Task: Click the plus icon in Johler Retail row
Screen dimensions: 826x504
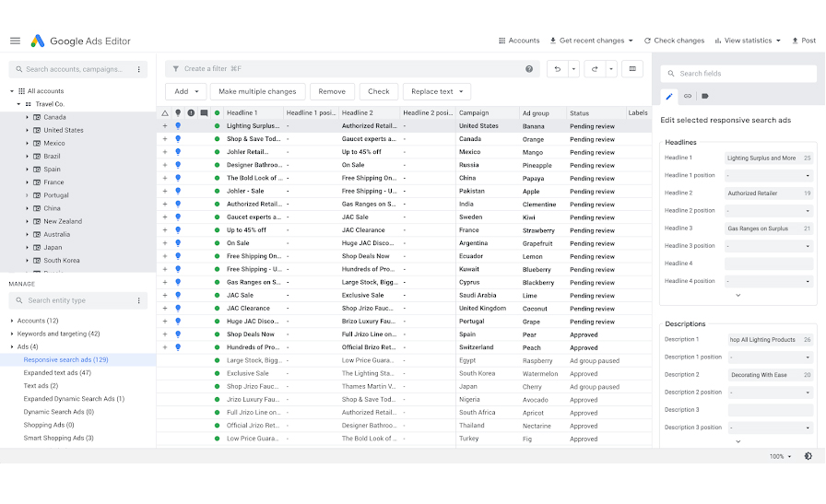Action: tap(165, 152)
